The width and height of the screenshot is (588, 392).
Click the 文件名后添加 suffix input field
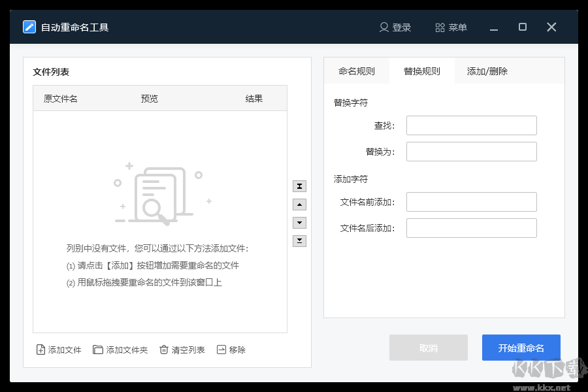[x=471, y=227]
